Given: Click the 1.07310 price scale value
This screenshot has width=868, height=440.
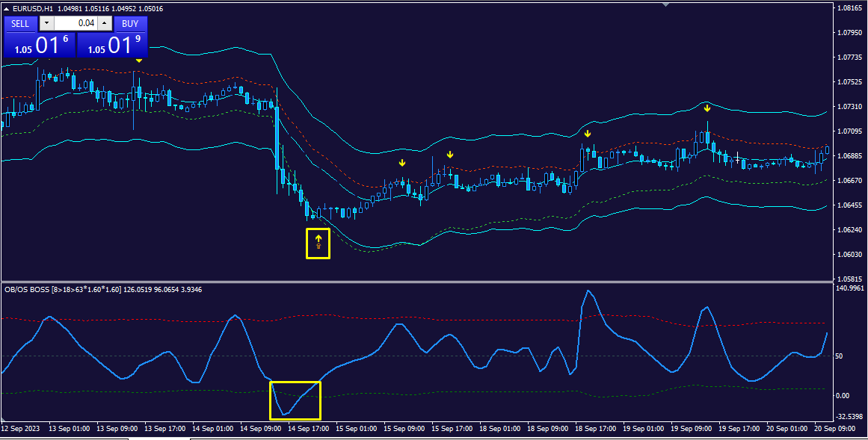Looking at the screenshot, I should (x=851, y=106).
